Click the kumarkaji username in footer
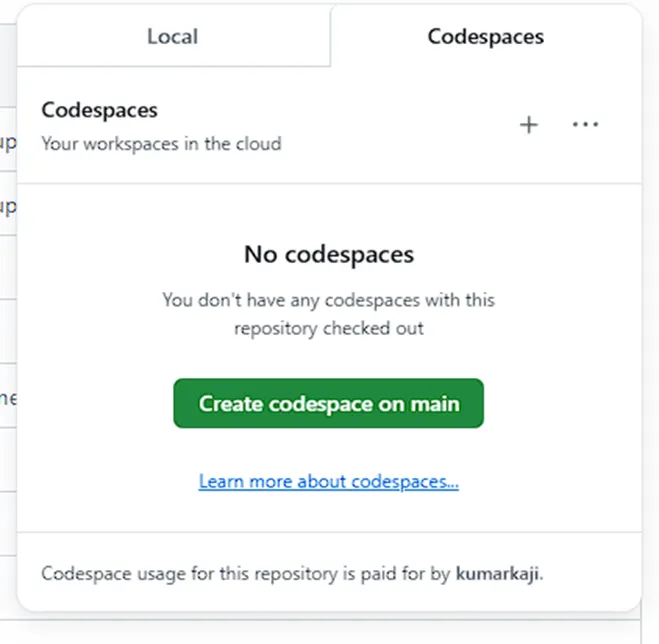 click(497, 573)
